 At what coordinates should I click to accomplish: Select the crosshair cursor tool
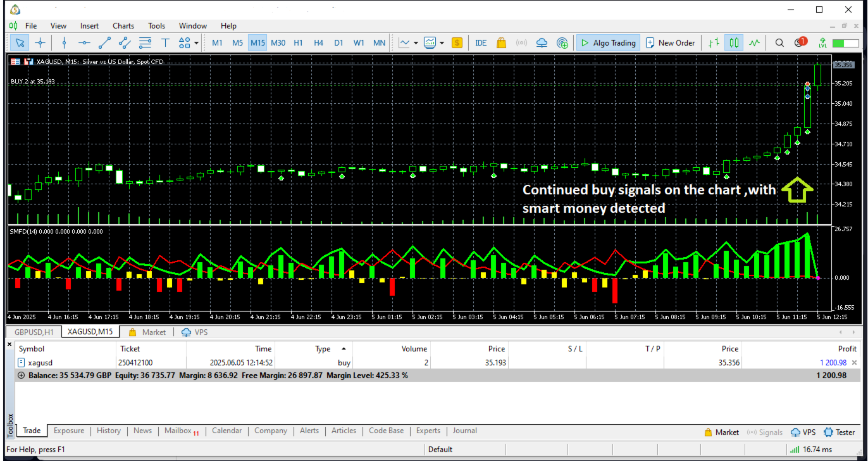(x=40, y=43)
